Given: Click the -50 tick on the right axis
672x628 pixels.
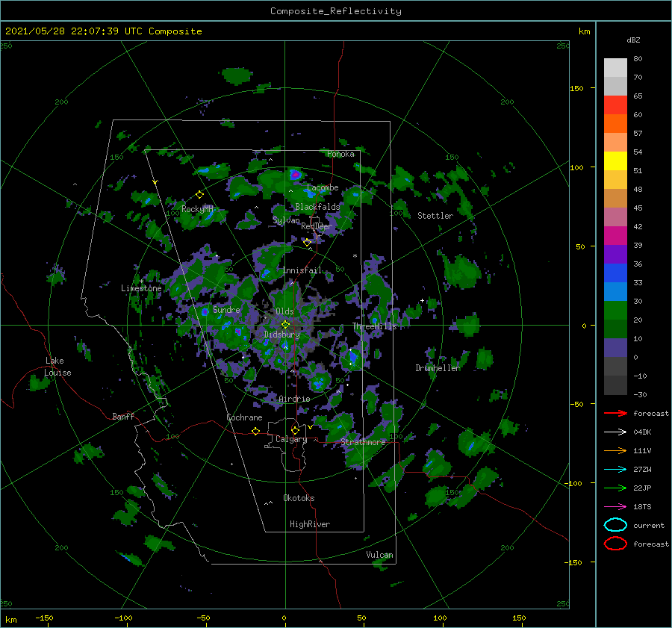Looking at the screenshot, I should pyautogui.click(x=577, y=404).
